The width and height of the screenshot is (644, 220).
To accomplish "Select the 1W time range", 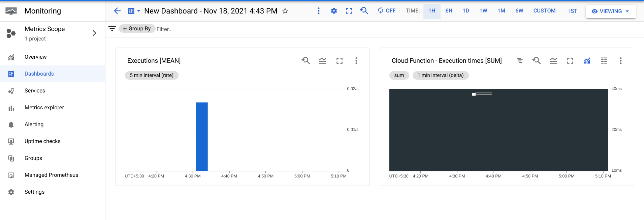I will pos(483,11).
